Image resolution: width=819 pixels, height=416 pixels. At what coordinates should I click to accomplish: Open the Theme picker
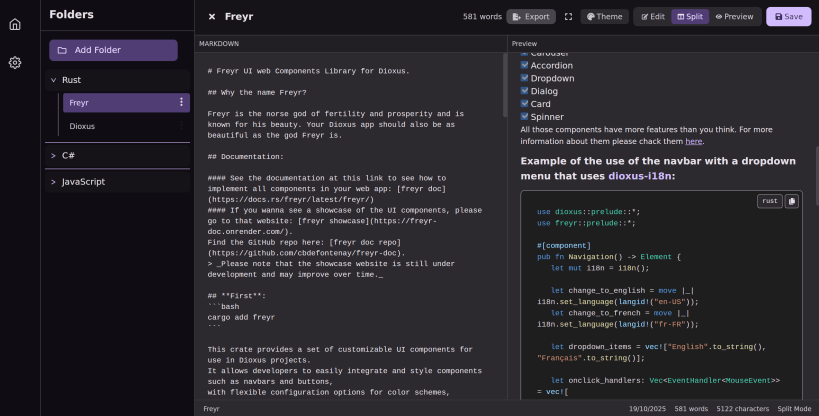(x=603, y=17)
